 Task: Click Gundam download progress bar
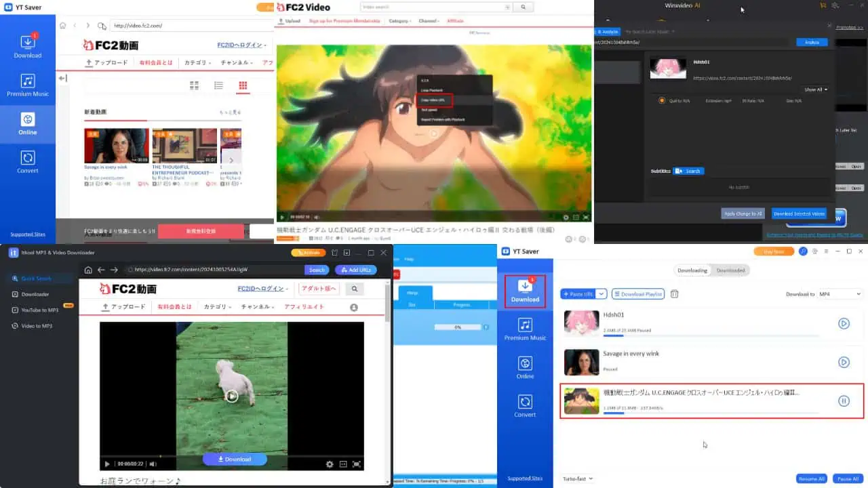coord(711,412)
